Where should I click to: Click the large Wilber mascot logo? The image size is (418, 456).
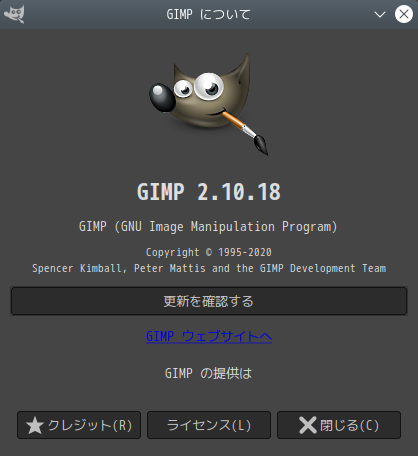pyautogui.click(x=209, y=104)
